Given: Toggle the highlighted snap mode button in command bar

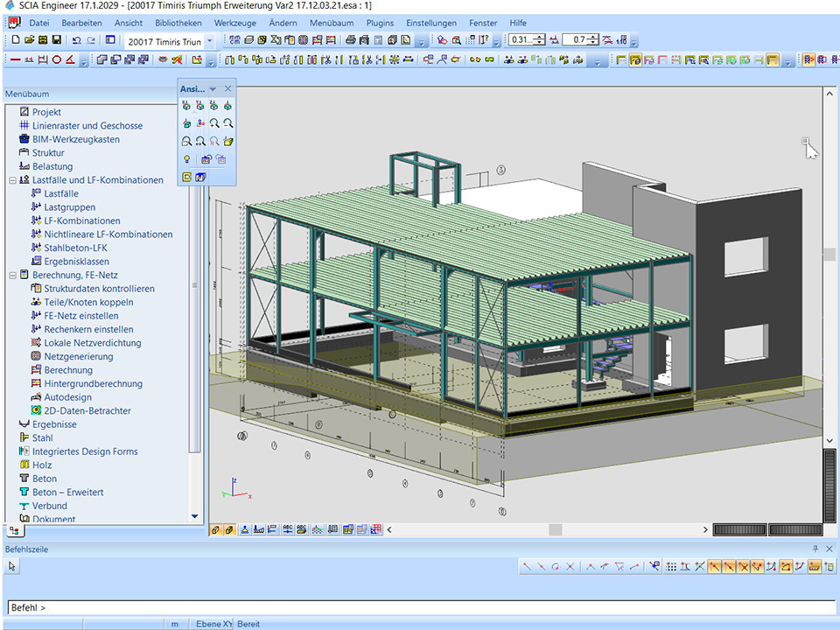Looking at the screenshot, I should (x=715, y=566).
